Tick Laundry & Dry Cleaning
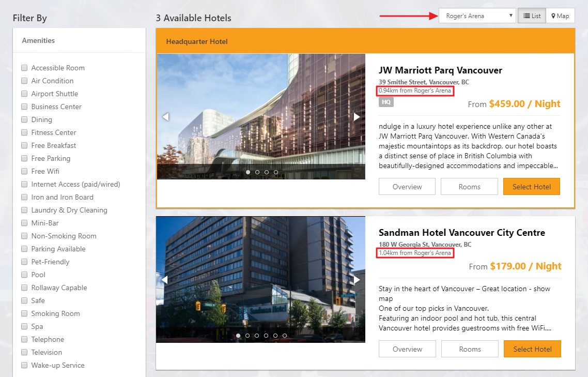 [24, 210]
